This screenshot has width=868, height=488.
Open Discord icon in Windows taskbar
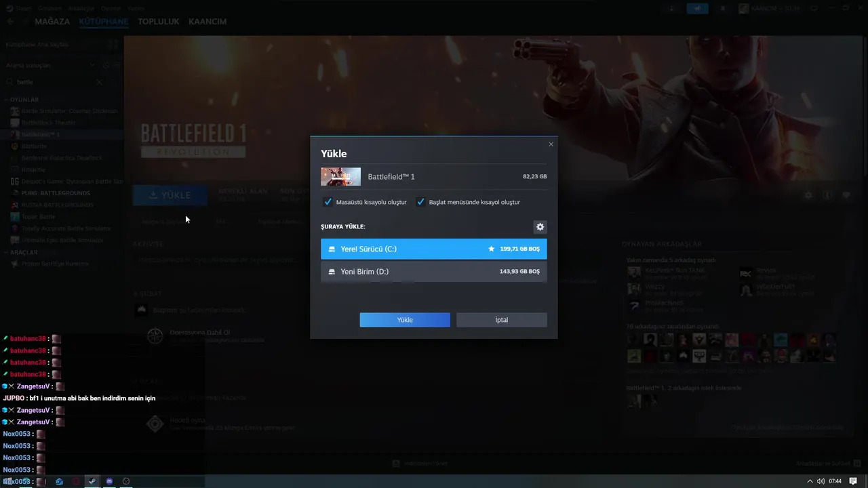[109, 481]
